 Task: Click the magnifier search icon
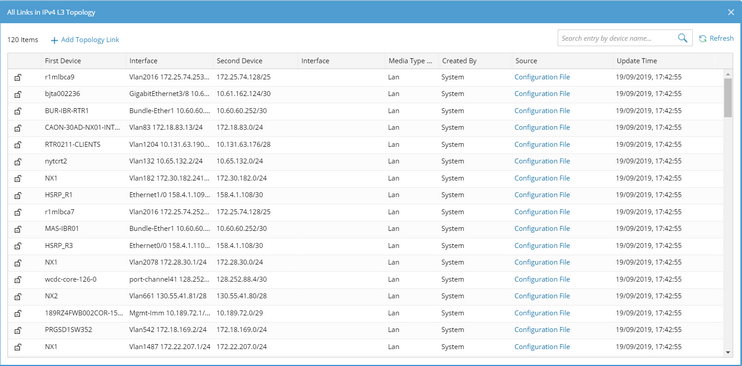coord(682,38)
